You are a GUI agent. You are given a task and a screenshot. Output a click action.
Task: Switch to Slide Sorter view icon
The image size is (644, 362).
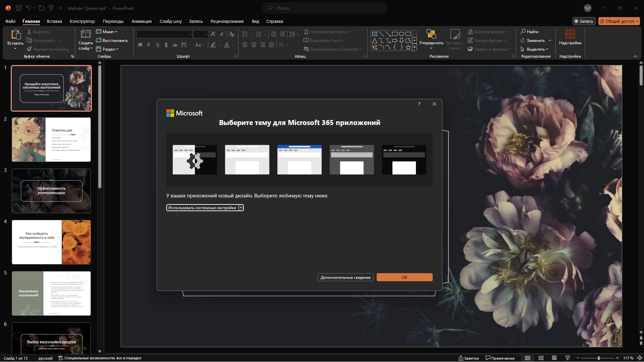pos(541,358)
